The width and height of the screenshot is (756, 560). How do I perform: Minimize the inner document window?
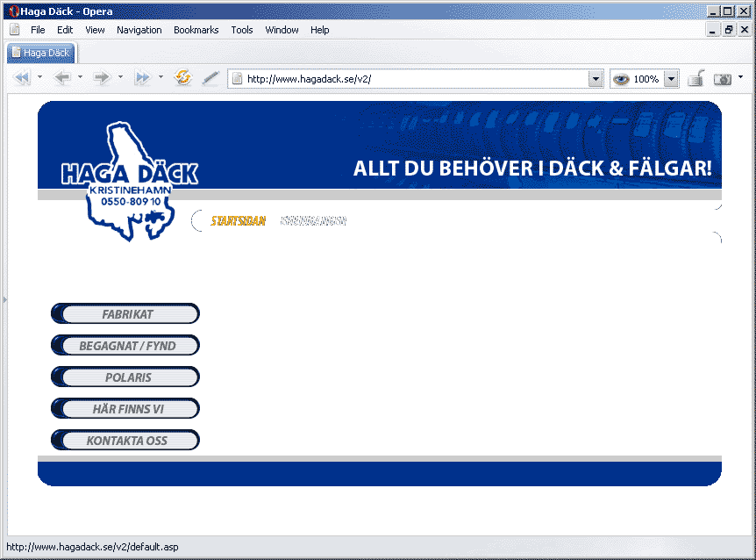(x=712, y=30)
